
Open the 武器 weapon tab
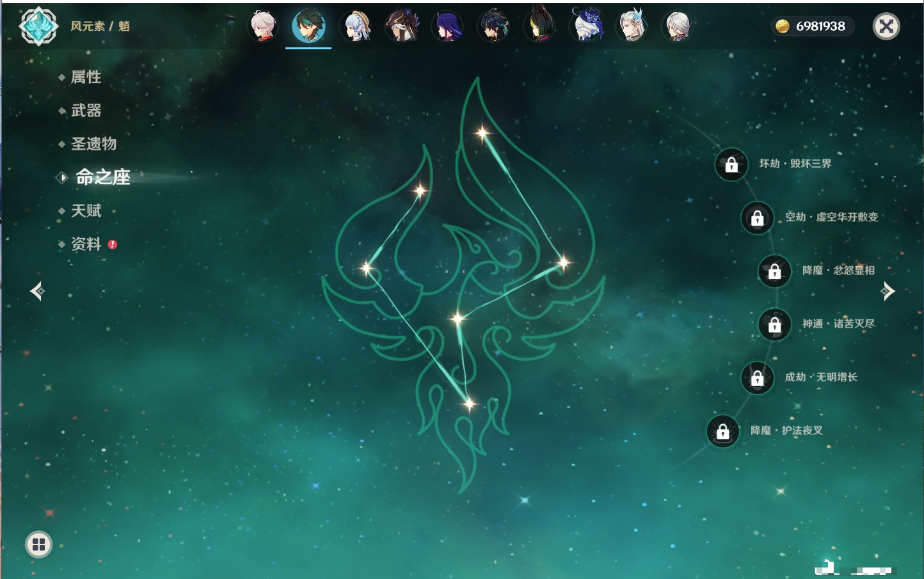[86, 111]
